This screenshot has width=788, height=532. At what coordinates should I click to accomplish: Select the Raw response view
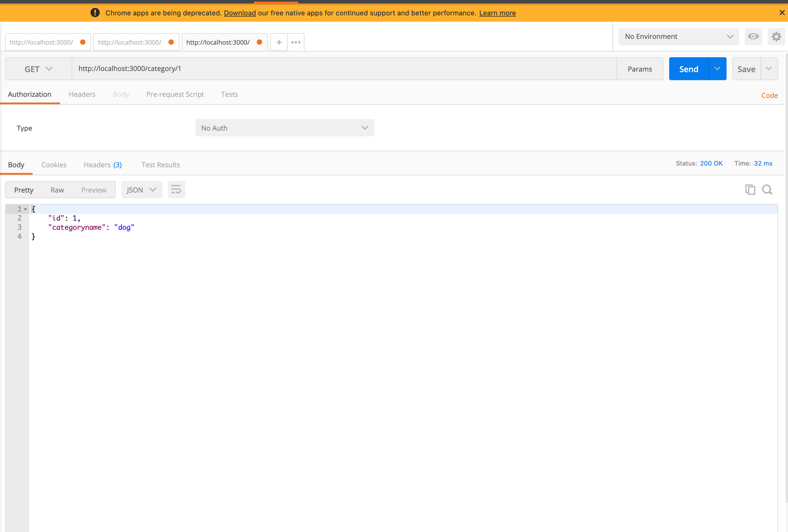(x=57, y=190)
